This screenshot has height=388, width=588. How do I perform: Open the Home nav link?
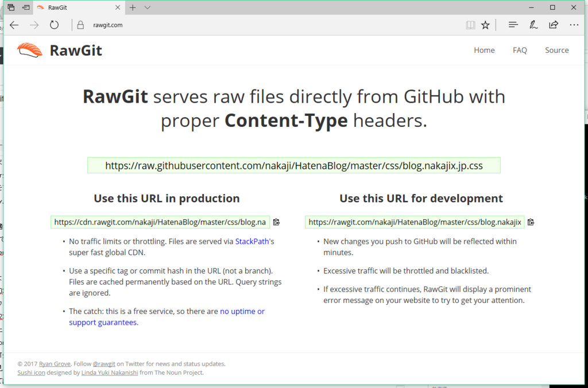(x=484, y=51)
